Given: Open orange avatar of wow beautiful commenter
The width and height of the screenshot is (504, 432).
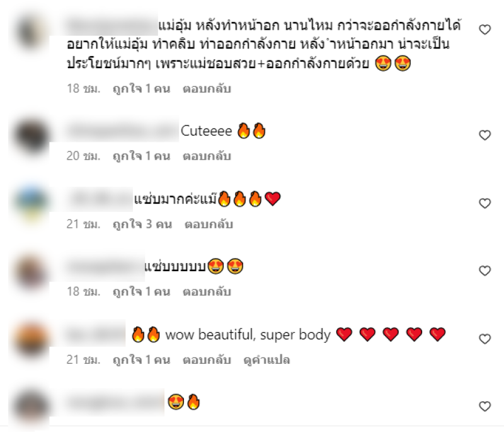Looking at the screenshot, I should click(31, 339).
